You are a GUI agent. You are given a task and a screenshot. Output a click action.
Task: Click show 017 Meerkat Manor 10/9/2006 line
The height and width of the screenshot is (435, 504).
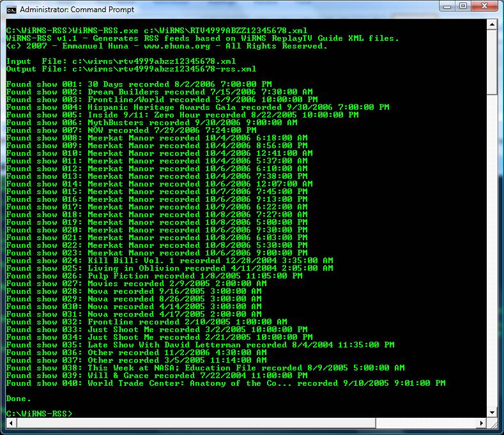(157, 207)
